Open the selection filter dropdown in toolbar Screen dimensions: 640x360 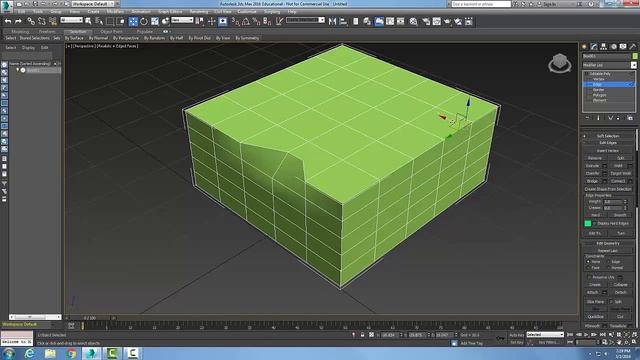click(71, 20)
